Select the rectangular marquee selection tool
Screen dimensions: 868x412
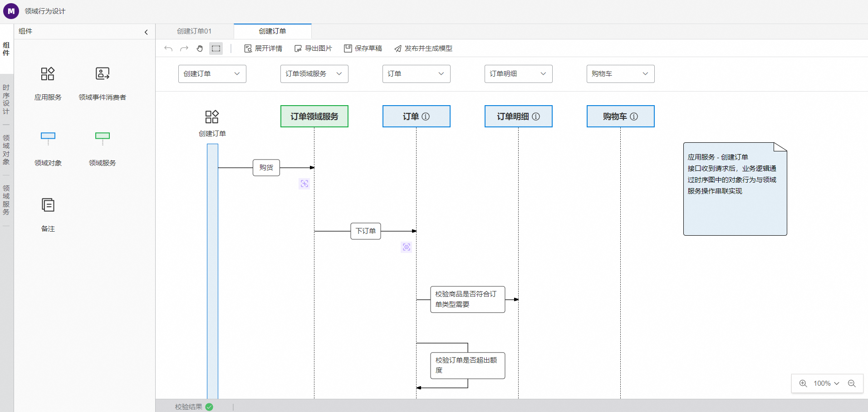216,48
